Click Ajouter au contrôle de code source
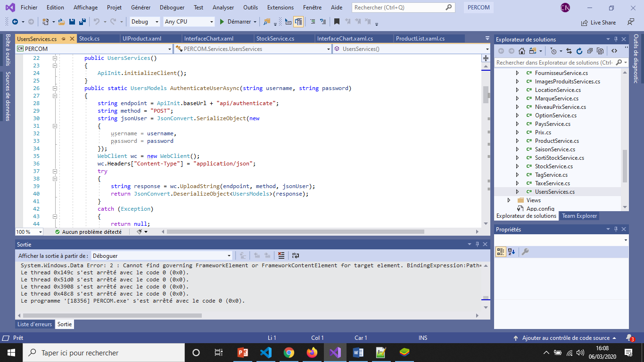The width and height of the screenshot is (644, 362). pyautogui.click(x=565, y=338)
